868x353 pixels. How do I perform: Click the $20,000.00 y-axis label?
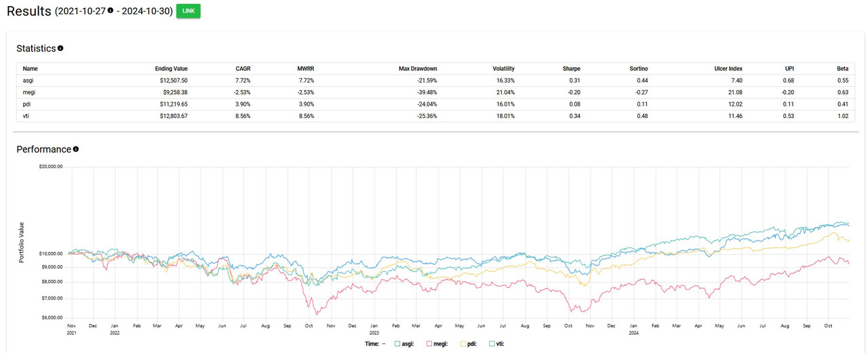50,166
